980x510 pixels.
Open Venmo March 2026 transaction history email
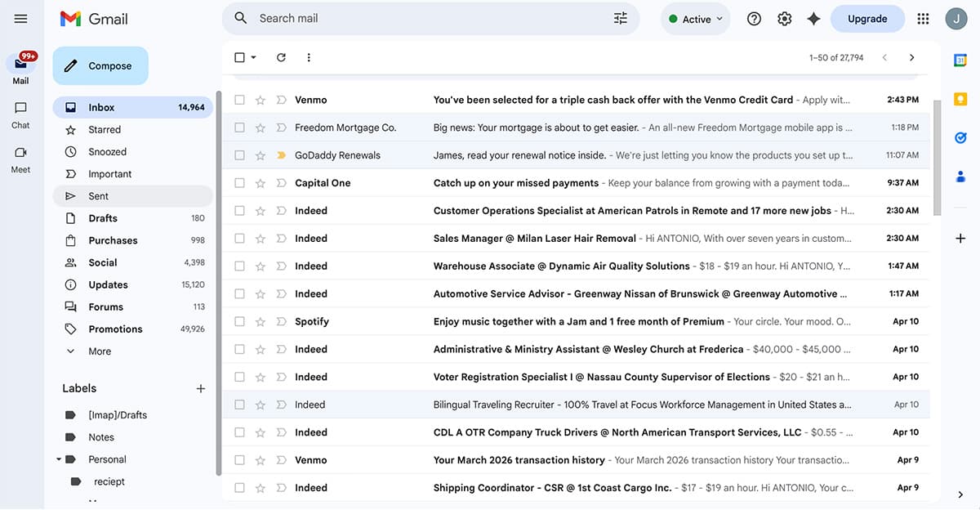click(x=576, y=460)
